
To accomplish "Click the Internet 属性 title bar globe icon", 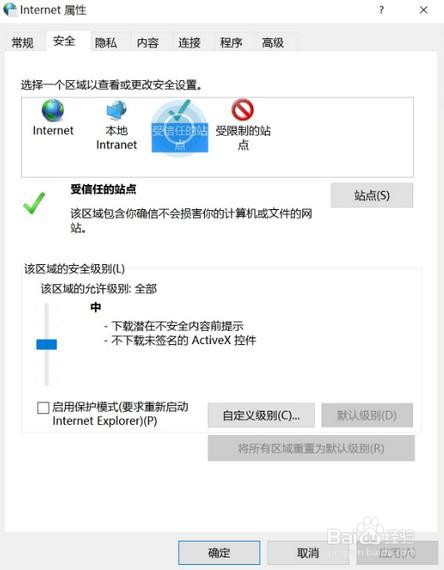I will click(x=10, y=10).
